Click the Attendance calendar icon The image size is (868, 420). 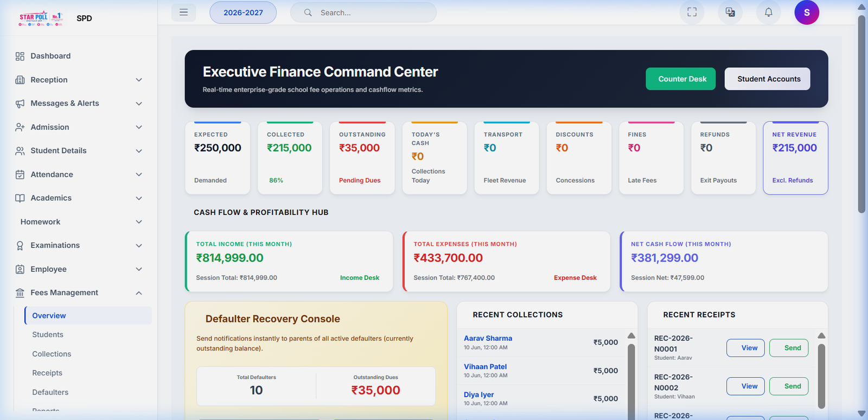click(x=20, y=174)
